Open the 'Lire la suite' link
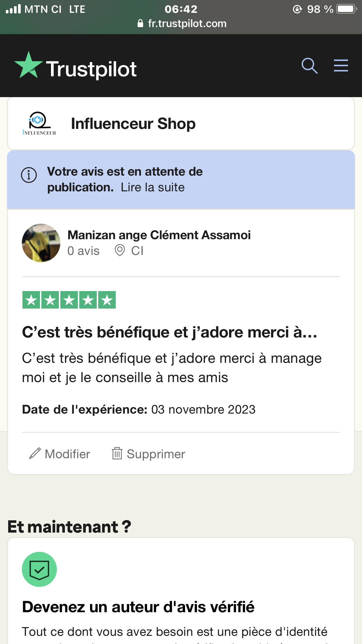The image size is (362, 644). pyautogui.click(x=153, y=188)
